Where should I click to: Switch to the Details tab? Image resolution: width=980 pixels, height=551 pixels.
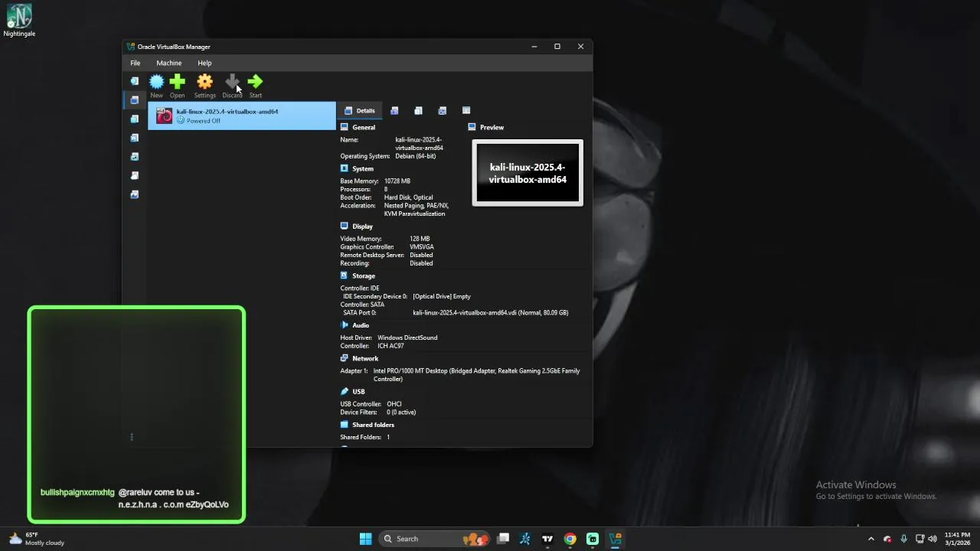(359, 111)
